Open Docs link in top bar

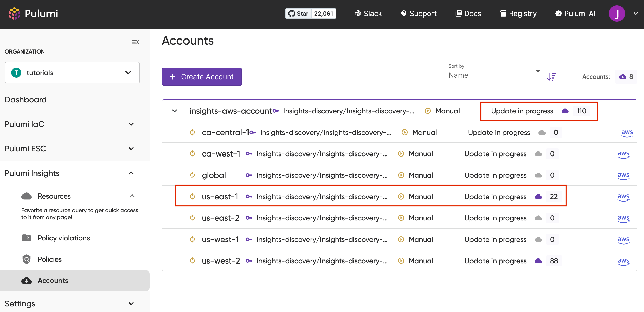point(468,14)
